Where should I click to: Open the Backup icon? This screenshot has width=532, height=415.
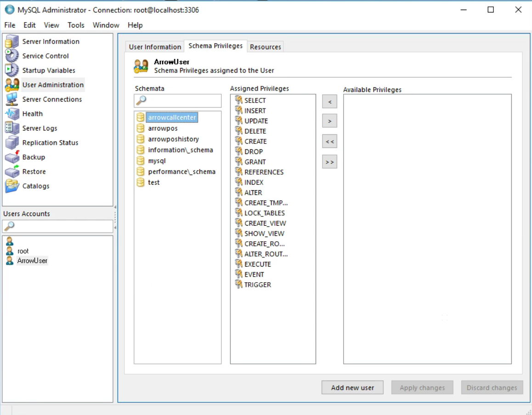click(x=12, y=157)
